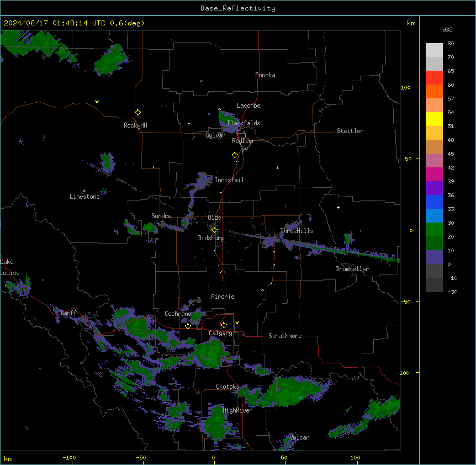Pick the slate-purple 0-10 dBZ legend swatch
This screenshot has height=465, width=476.
pos(434,257)
